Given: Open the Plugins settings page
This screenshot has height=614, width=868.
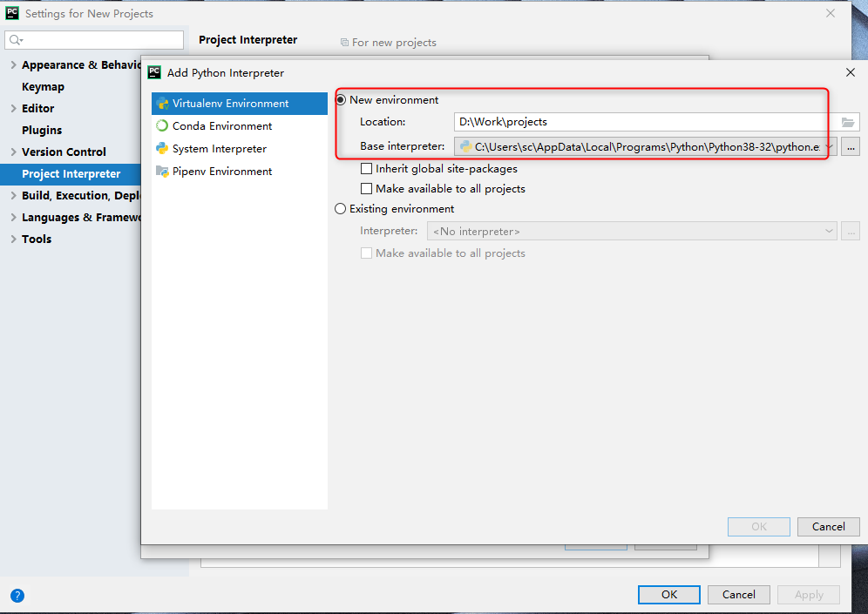Looking at the screenshot, I should pos(42,130).
